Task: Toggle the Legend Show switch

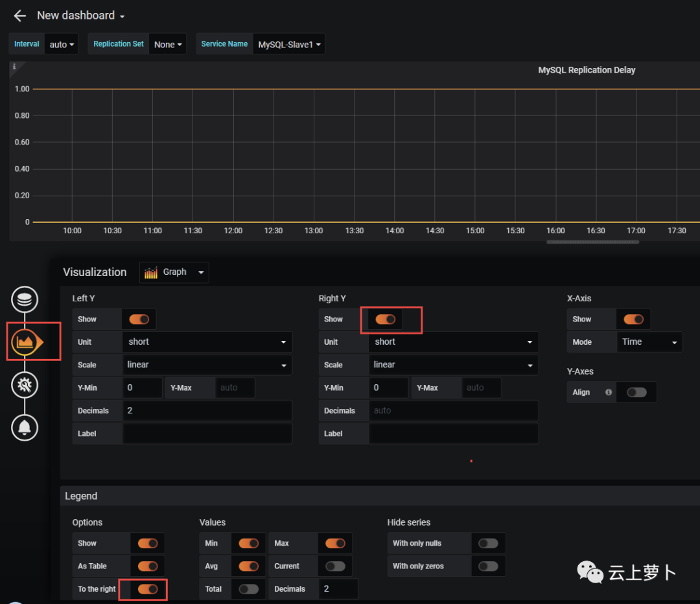Action: pos(148,543)
